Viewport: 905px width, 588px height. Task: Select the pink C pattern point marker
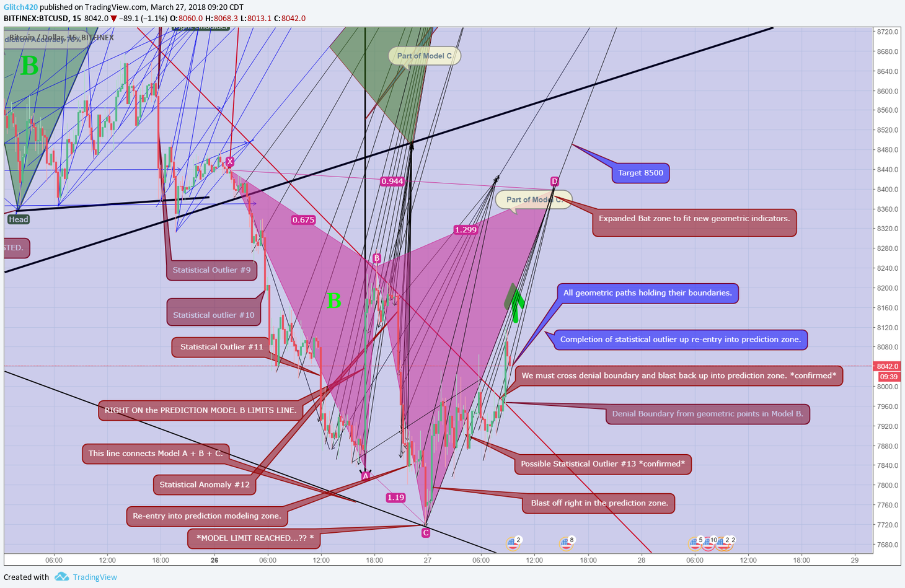pos(425,533)
